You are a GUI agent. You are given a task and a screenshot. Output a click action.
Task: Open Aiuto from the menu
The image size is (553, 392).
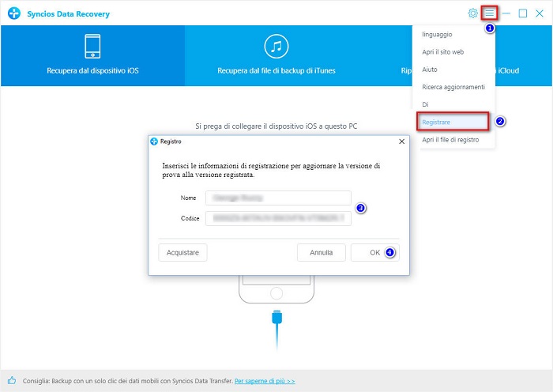click(x=453, y=70)
